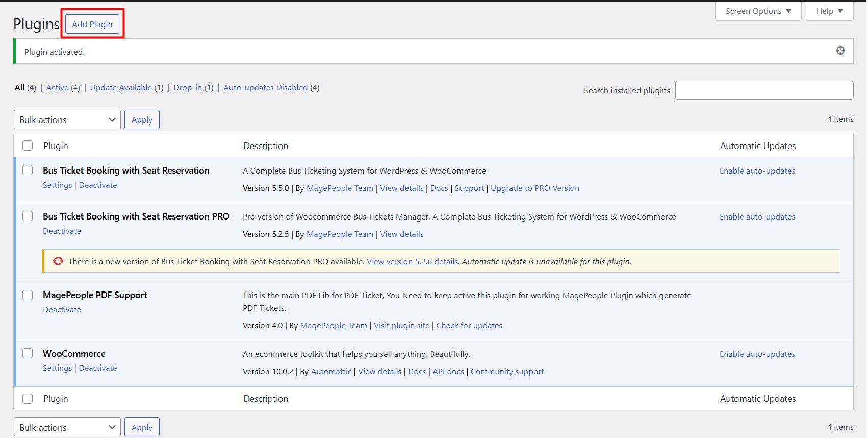Click the red update refresh icon

[58, 261]
